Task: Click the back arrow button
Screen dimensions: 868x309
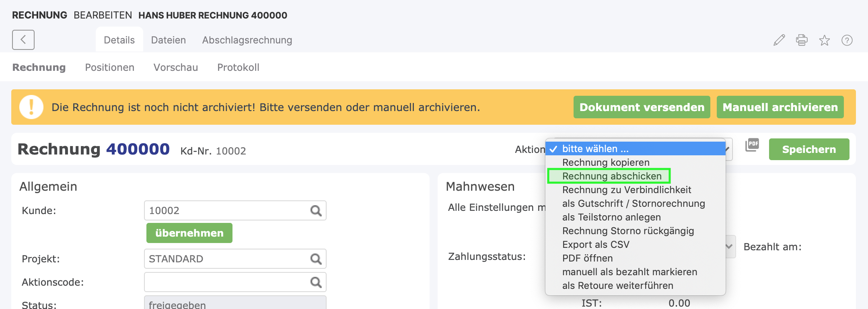Action: click(x=23, y=40)
